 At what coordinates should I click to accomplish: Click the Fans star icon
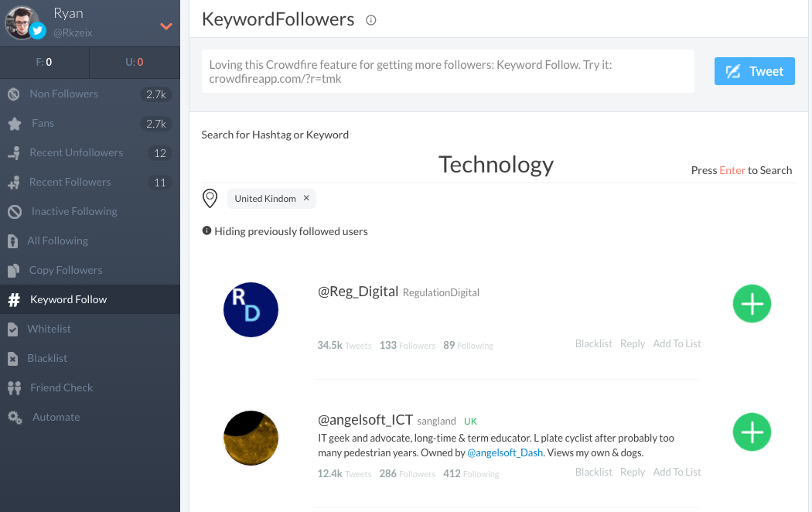pos(15,124)
